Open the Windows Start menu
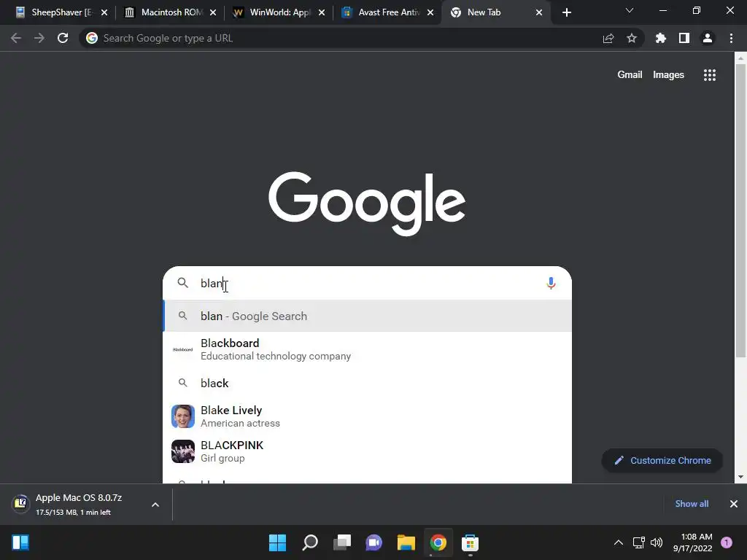Screen dimensions: 747x560 click(277, 542)
